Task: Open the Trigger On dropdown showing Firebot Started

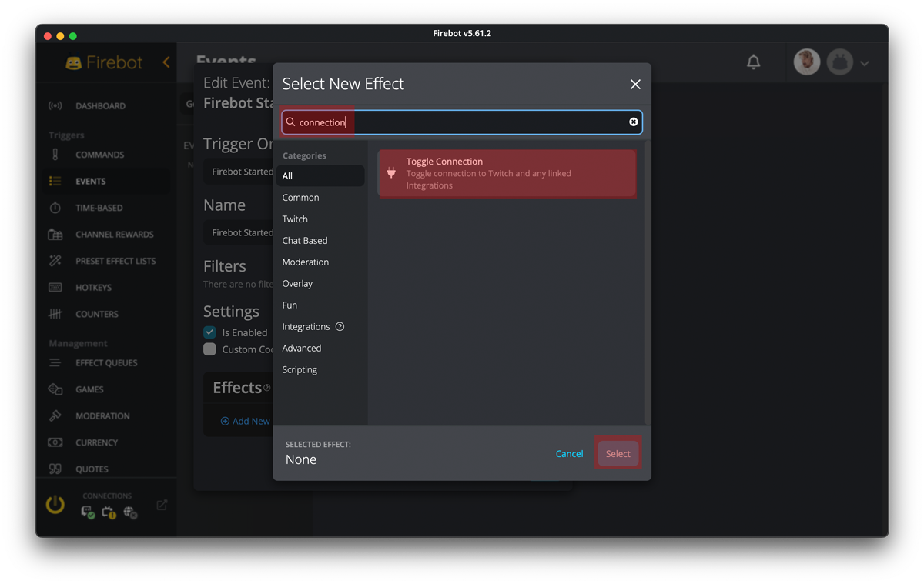Action: coord(239,172)
